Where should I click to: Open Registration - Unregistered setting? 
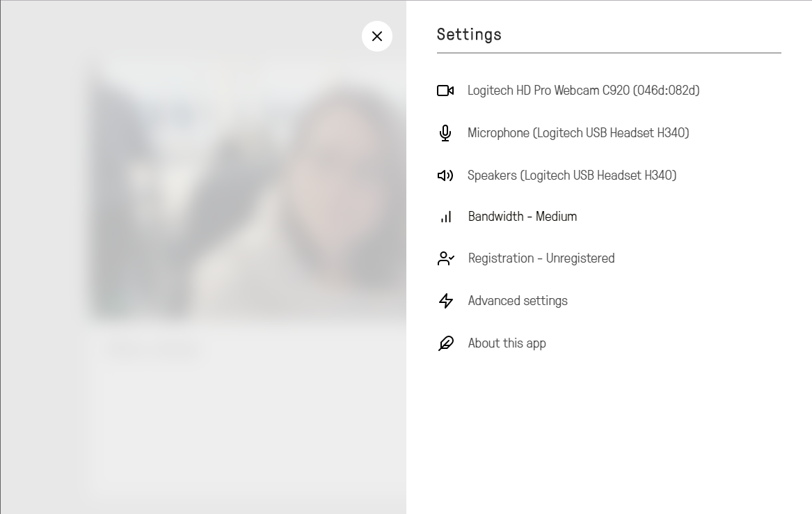tap(541, 258)
